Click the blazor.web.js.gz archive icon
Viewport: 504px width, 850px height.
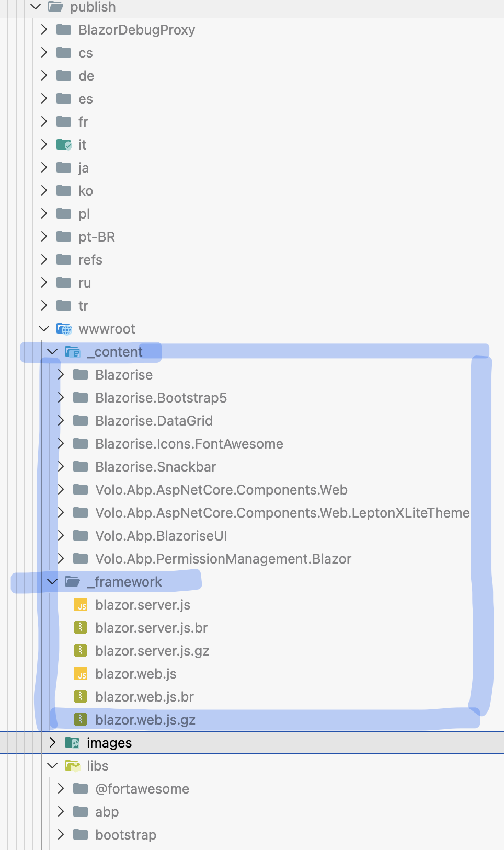[x=81, y=720]
